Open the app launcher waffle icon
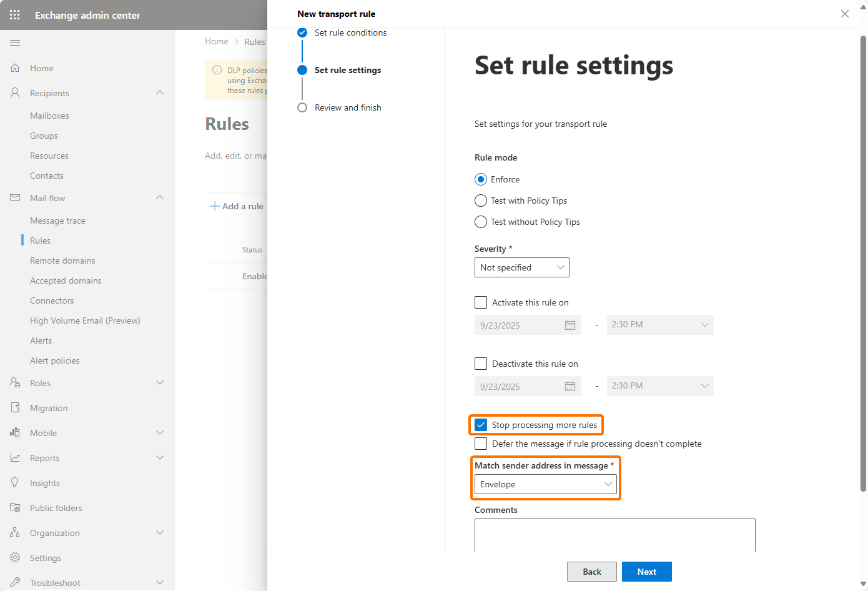 pyautogui.click(x=15, y=15)
